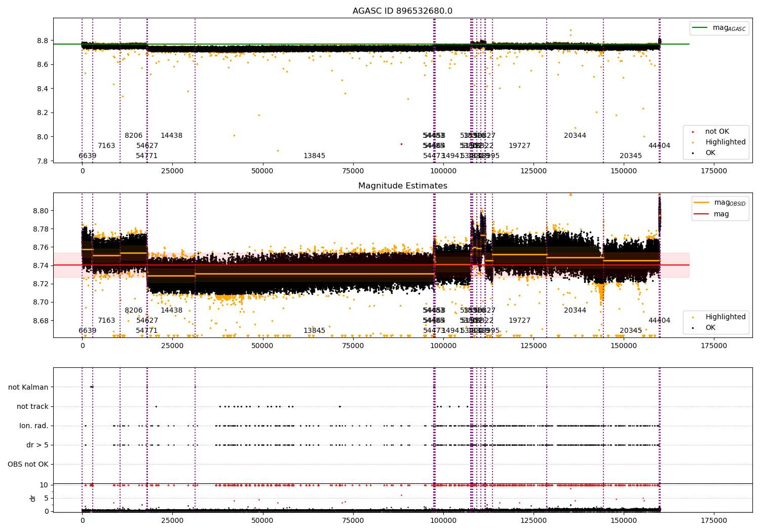Viewport: 760px width, 532px height.
Task: Click x-axis tick '150000' under the dr plot
Action: point(623,521)
